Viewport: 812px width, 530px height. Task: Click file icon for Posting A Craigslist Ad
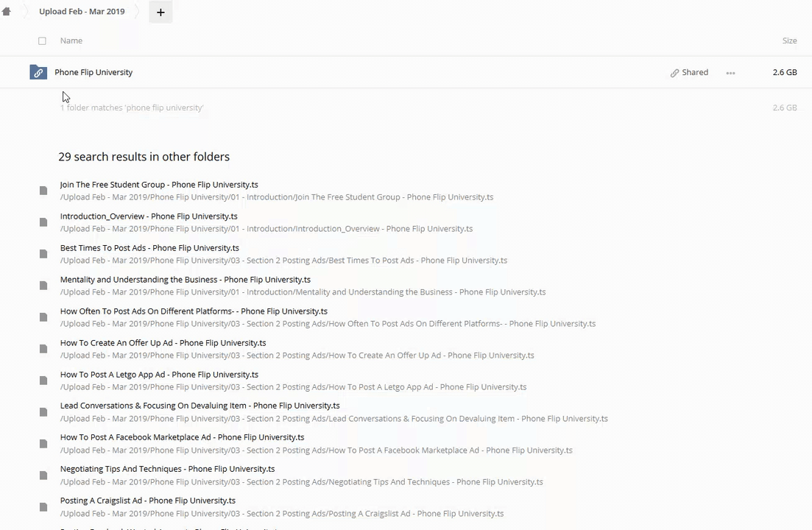(x=43, y=506)
